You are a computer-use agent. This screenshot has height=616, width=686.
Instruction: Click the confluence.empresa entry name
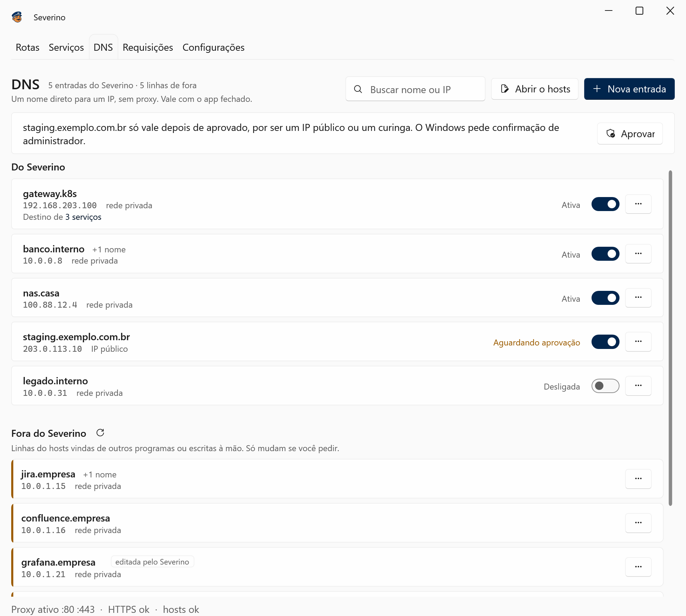66,518
